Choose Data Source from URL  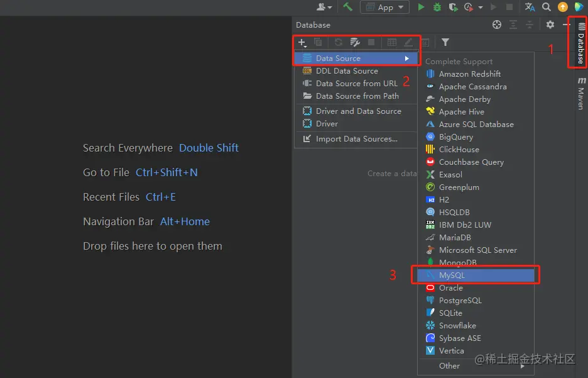(x=356, y=83)
